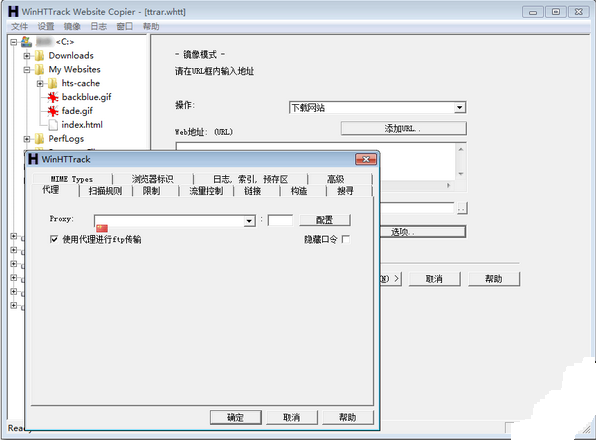
Task: Select the backblue.gif file icon
Action: point(52,97)
